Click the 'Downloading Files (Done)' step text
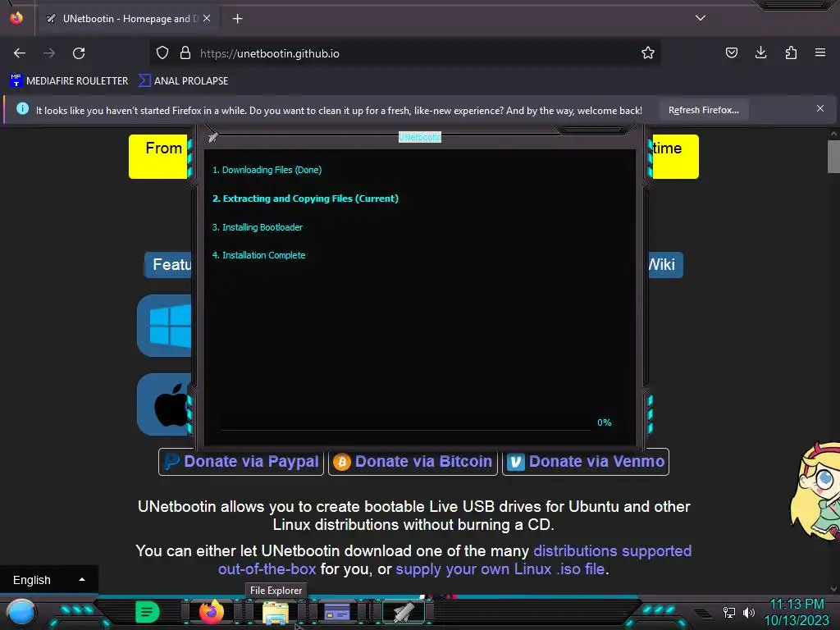Screen dimensions: 840x630 pos(267,170)
